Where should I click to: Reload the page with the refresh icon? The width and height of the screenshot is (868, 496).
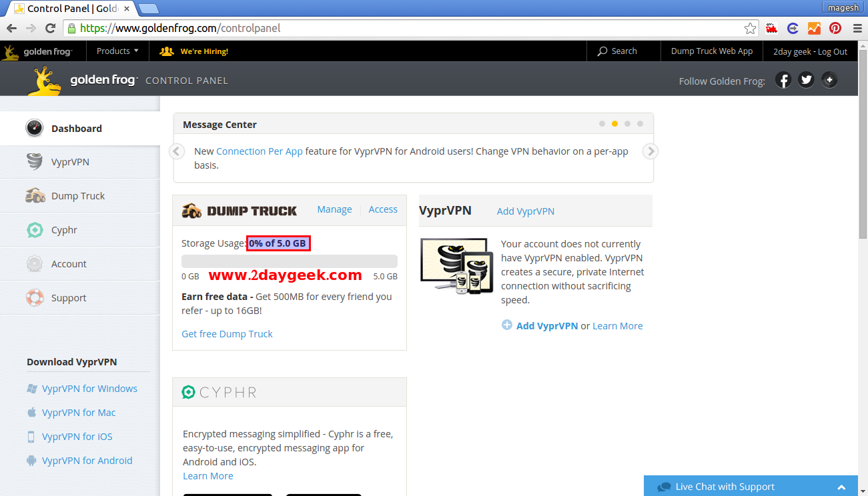coord(50,28)
